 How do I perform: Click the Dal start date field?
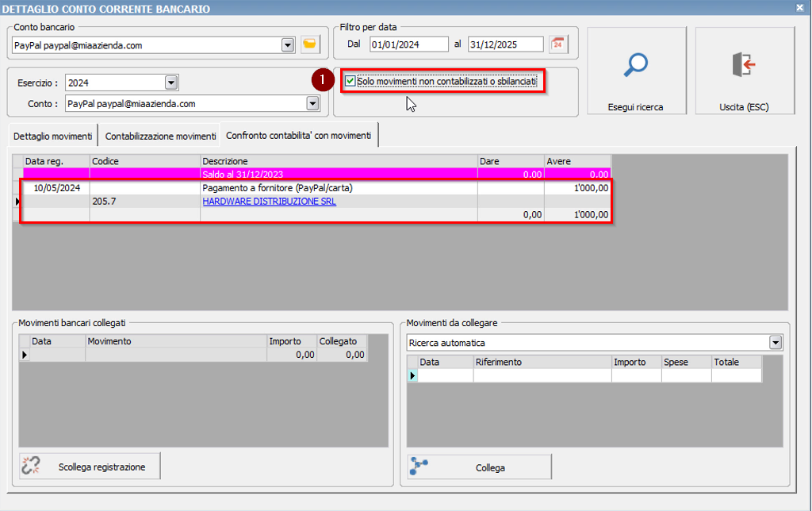click(x=408, y=44)
